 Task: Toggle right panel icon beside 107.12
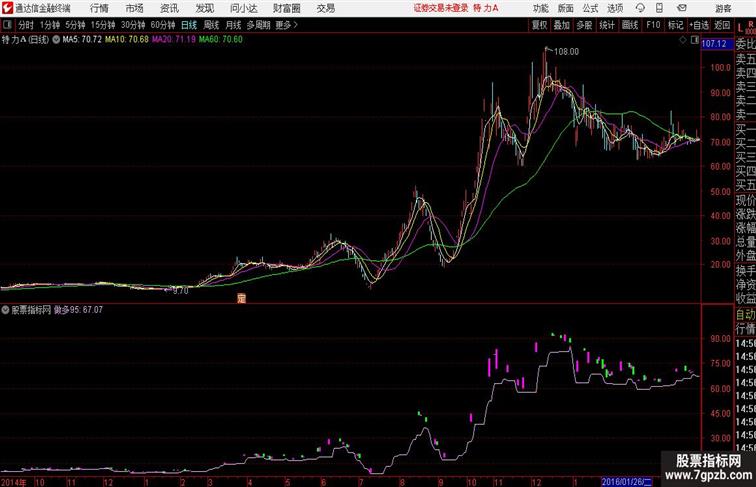pos(694,41)
